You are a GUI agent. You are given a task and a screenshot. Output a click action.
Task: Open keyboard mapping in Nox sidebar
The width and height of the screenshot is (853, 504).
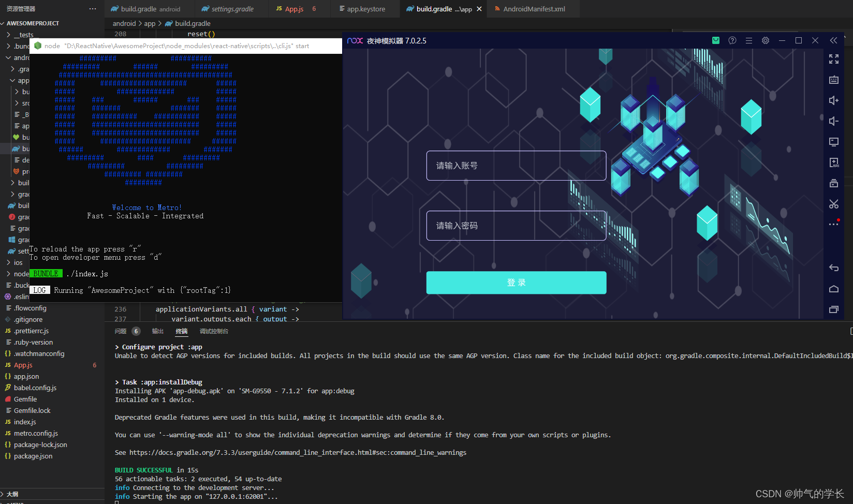point(833,80)
